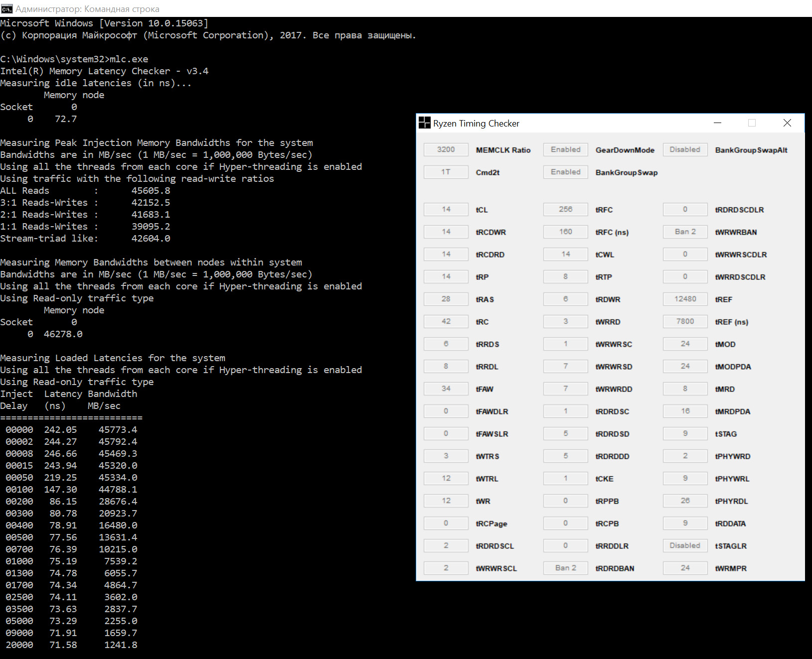
Task: Select the tRDRDSC value box
Action: pos(565,411)
